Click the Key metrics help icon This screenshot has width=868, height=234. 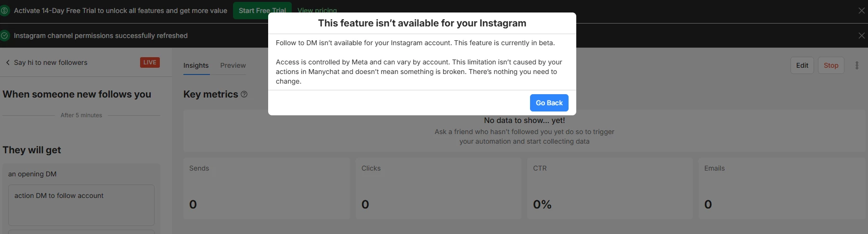pos(244,94)
